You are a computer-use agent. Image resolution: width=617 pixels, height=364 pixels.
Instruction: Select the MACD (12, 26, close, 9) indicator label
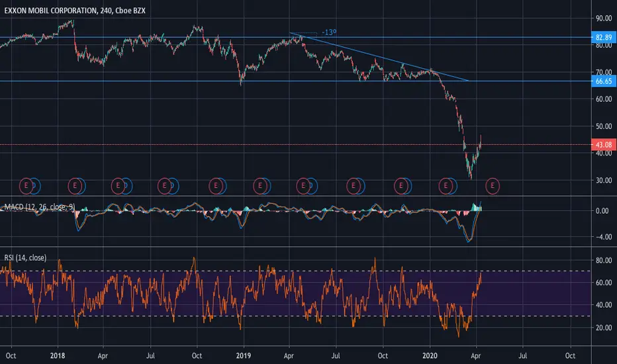(39, 207)
